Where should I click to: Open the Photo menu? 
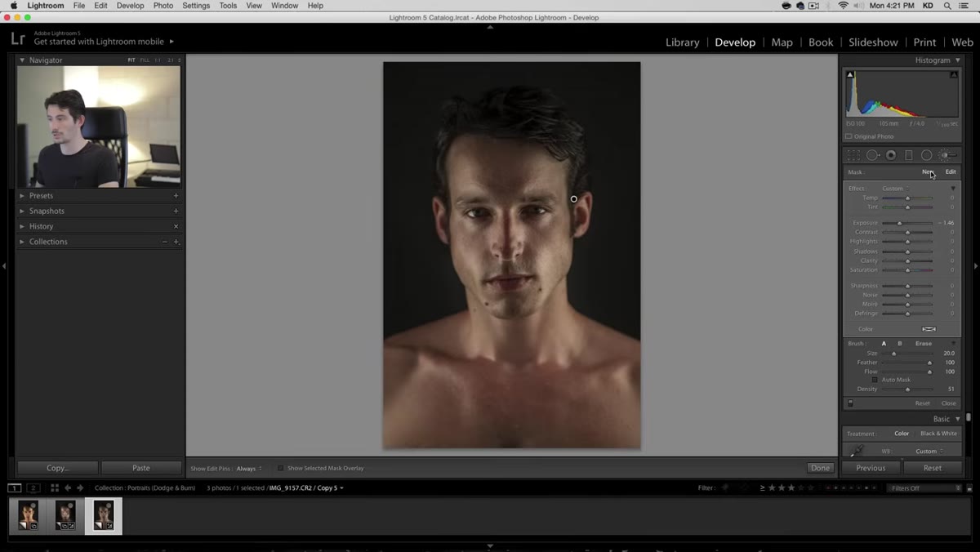point(163,6)
